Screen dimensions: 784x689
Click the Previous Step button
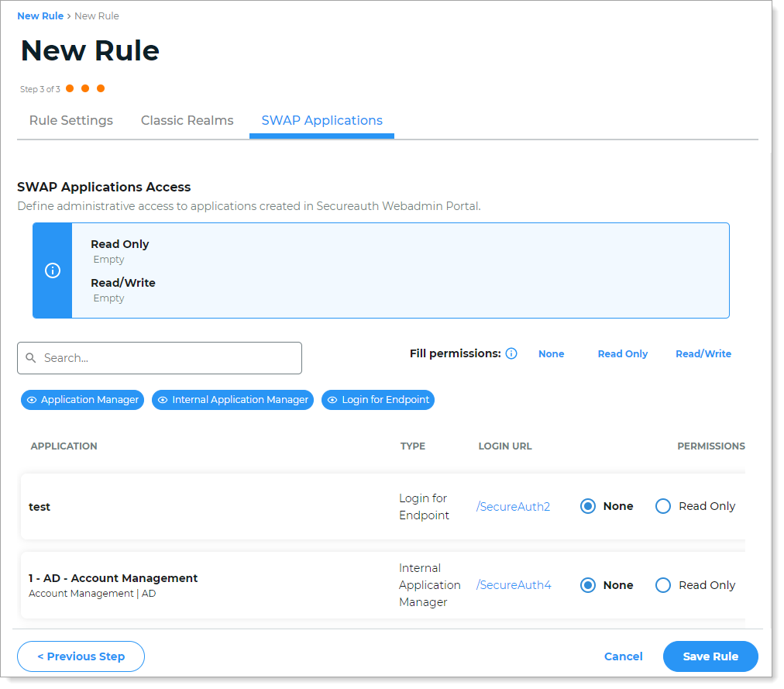tap(81, 656)
